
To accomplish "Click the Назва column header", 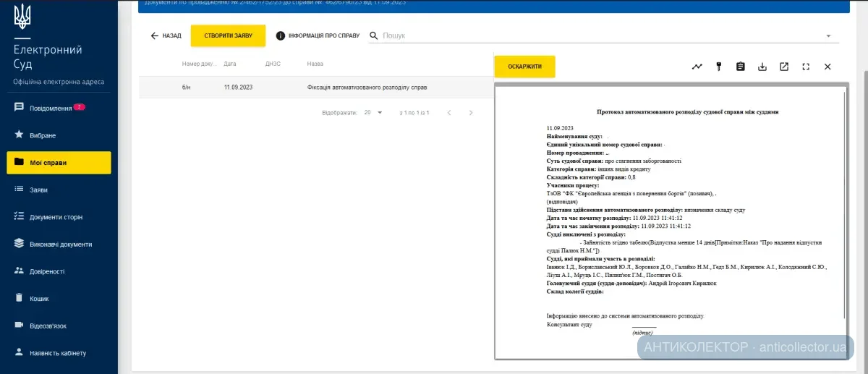I will click(x=315, y=64).
